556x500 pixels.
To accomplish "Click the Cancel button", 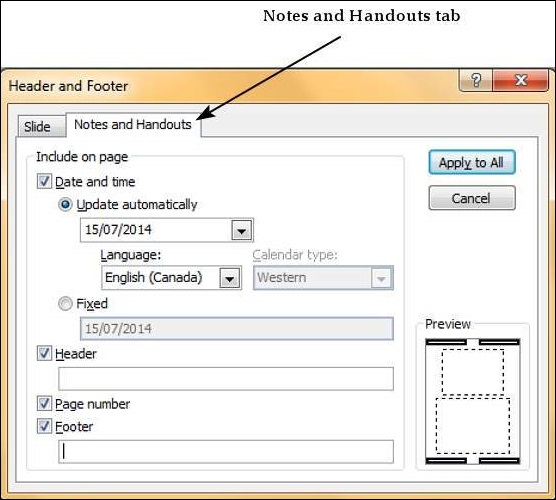I will (472, 198).
